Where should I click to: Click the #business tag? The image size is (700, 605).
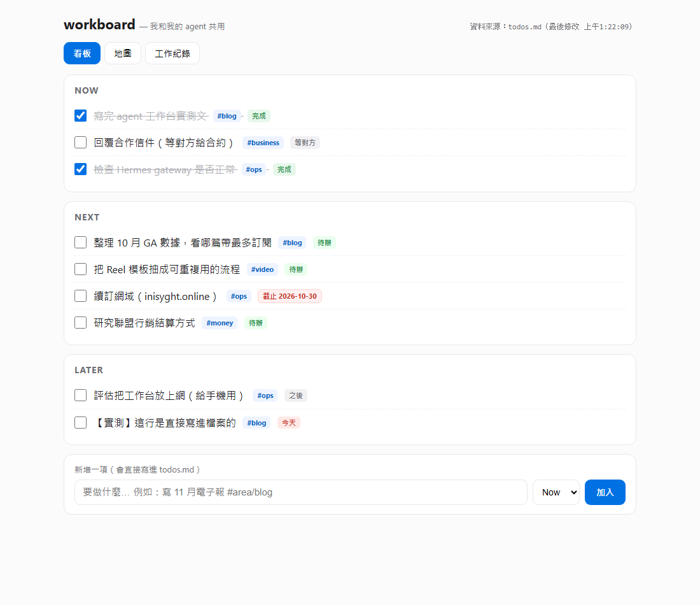pos(263,143)
